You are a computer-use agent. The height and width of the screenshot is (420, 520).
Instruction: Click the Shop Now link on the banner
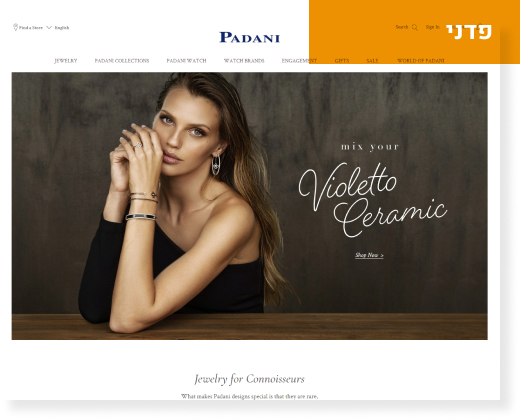coord(369,255)
